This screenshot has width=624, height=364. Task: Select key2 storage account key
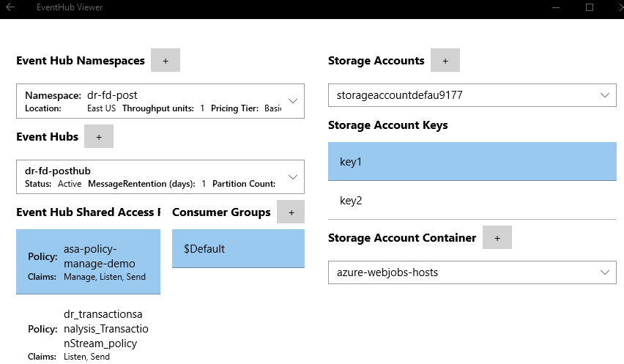point(472,201)
